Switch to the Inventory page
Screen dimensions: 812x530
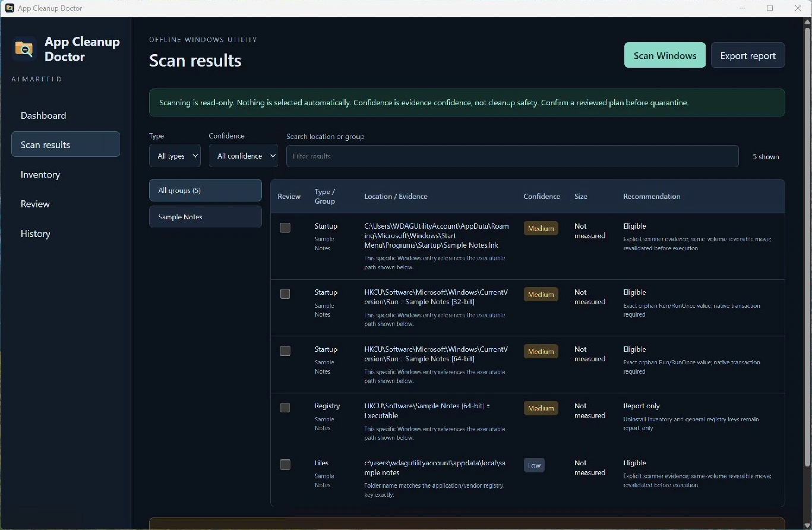tap(65, 174)
